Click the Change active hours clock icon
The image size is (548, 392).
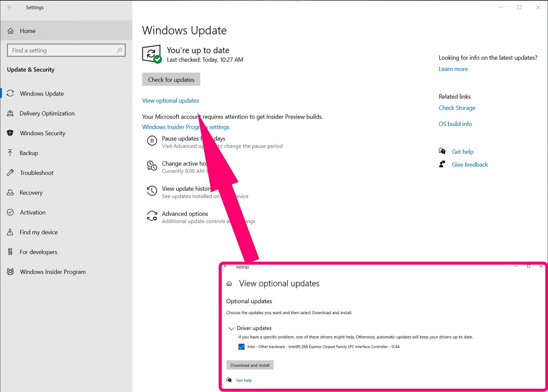[x=152, y=166]
